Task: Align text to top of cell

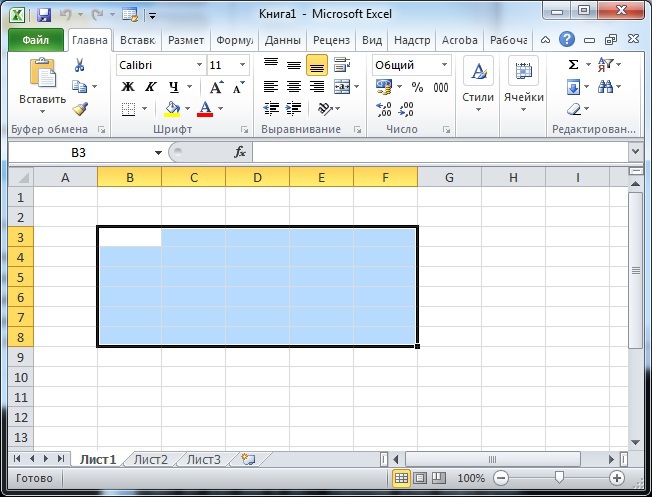Action: tap(271, 65)
